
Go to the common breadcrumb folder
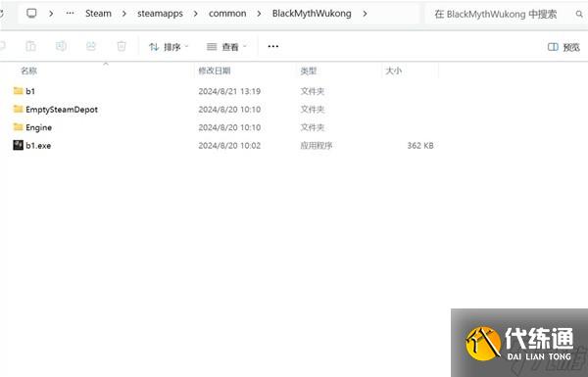[227, 14]
